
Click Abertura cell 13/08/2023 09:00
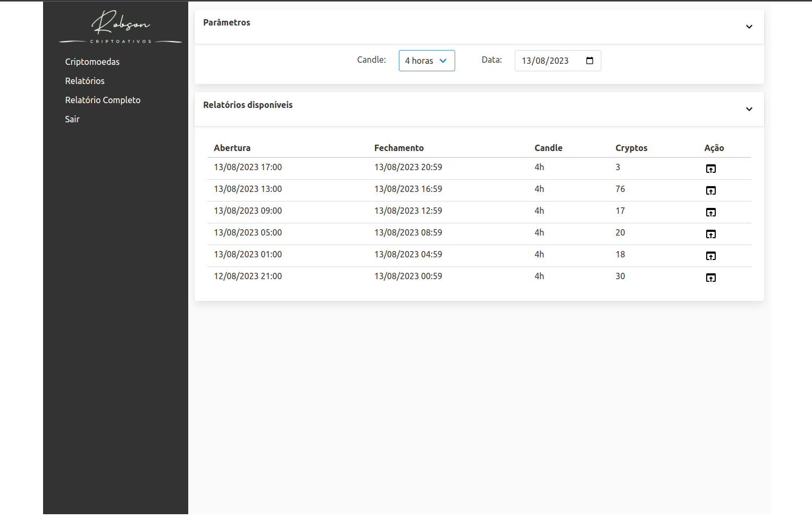tap(248, 211)
